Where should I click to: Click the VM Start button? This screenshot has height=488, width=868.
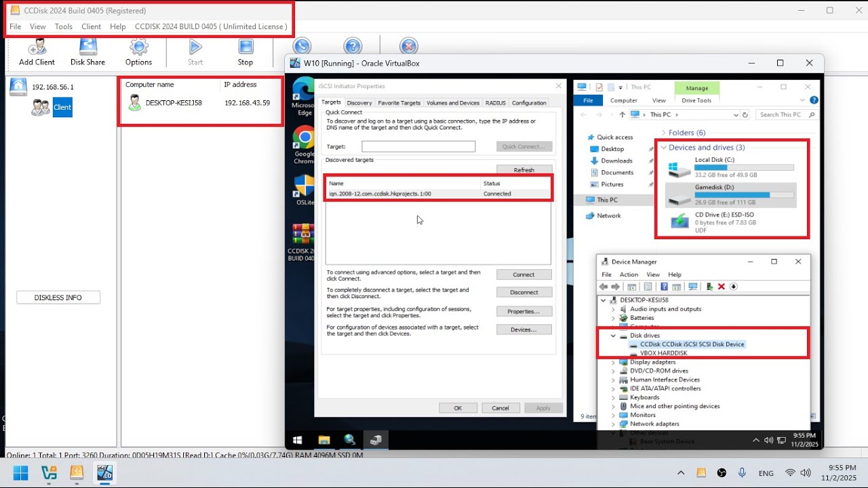(x=297, y=440)
